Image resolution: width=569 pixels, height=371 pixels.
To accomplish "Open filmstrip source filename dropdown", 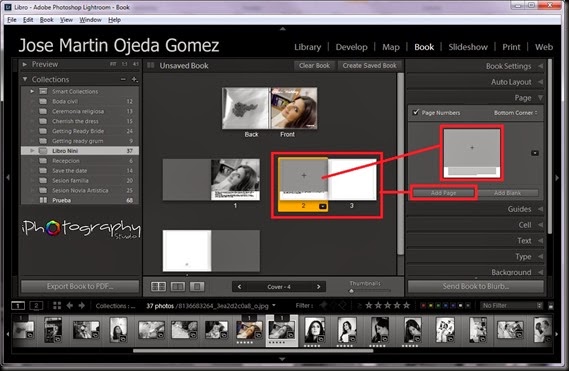I will tap(274, 306).
